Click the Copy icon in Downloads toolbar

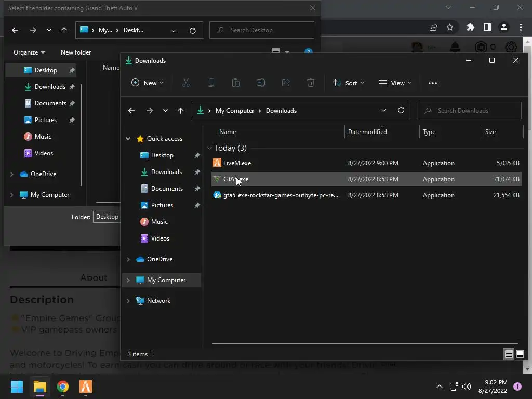[211, 83]
